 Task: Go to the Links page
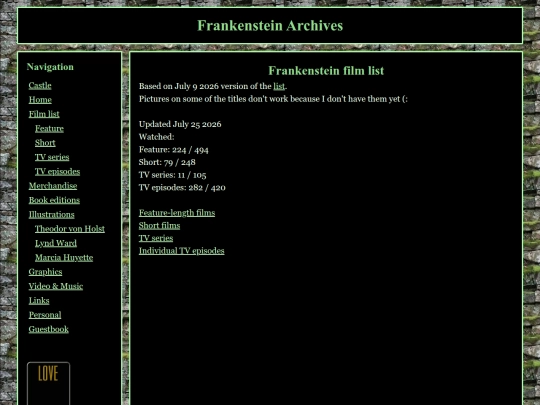point(39,301)
